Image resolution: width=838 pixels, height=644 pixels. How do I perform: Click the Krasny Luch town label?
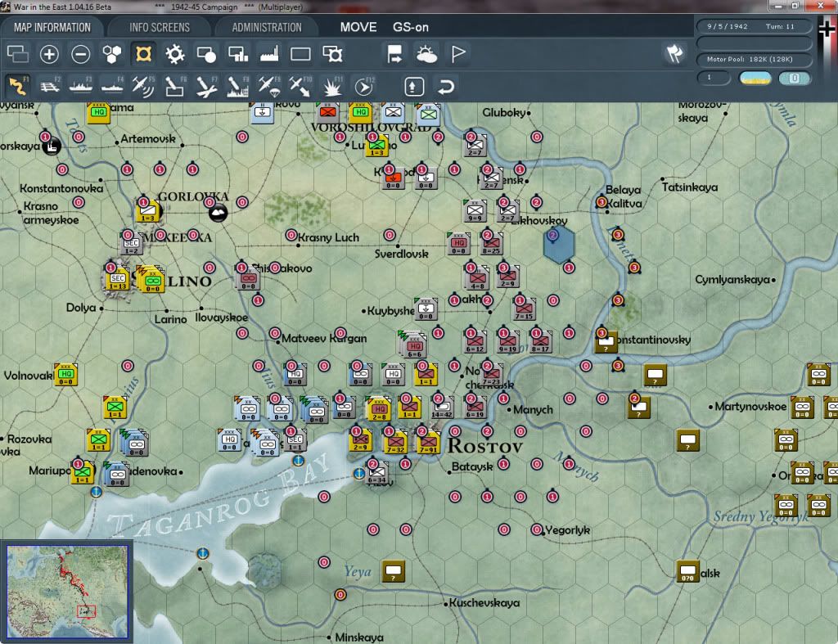pyautogui.click(x=328, y=237)
